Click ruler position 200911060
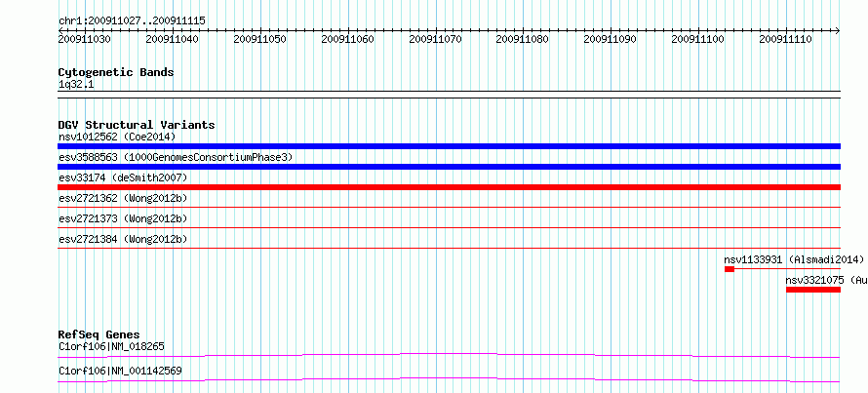Screen dimensions: 868x393 [347, 39]
